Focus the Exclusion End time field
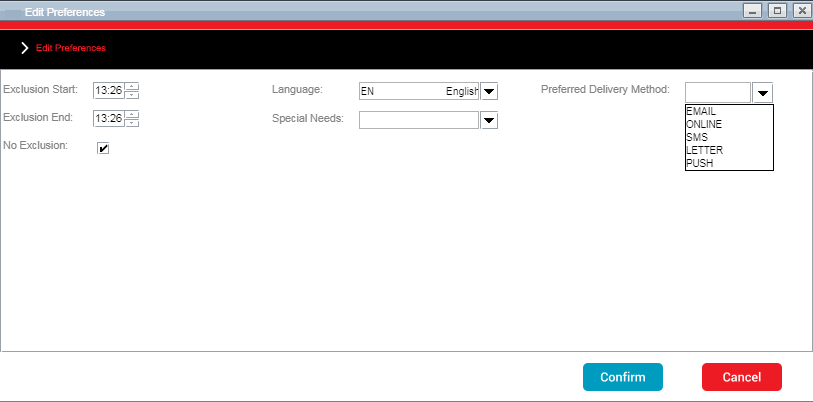Screen dimensions: 813x402 109,118
